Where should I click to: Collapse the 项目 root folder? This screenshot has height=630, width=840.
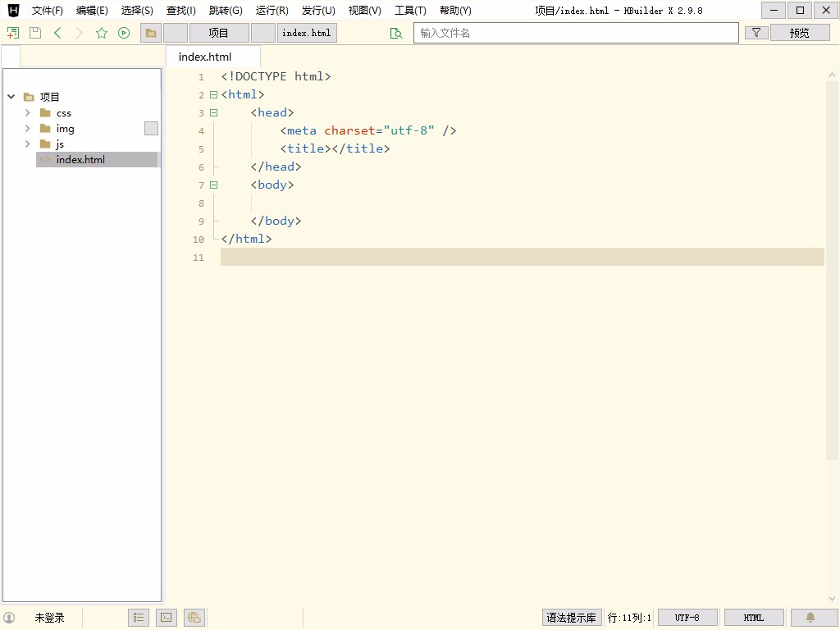point(11,96)
